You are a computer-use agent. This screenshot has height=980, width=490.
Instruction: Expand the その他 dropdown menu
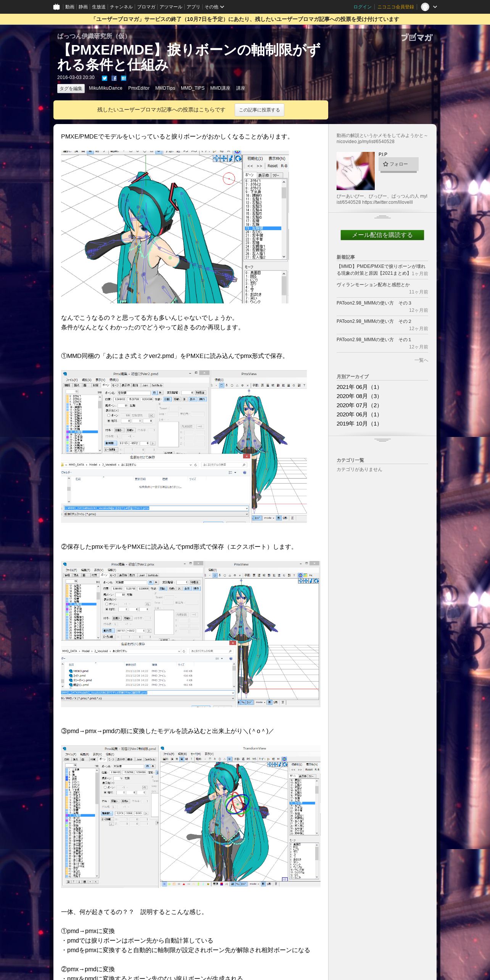click(x=214, y=7)
